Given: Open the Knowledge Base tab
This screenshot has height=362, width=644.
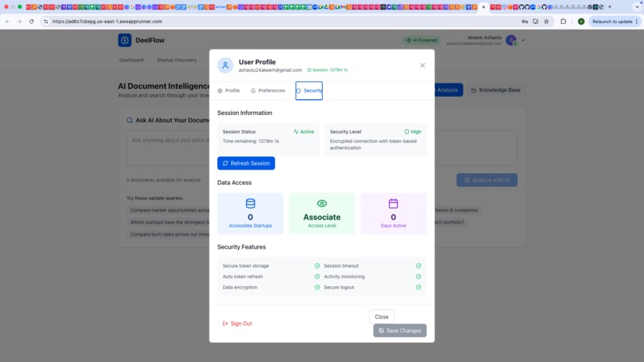Looking at the screenshot, I should tap(495, 90).
